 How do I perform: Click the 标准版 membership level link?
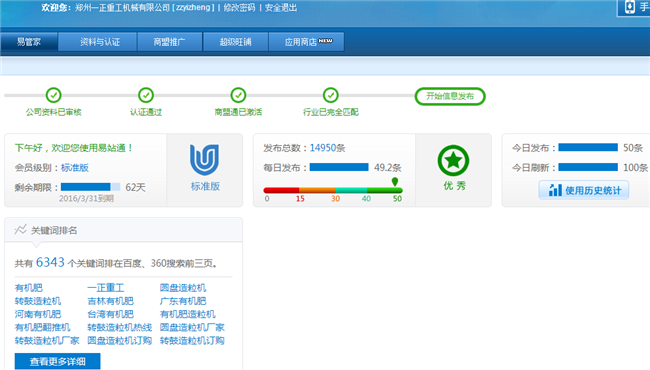coord(75,168)
